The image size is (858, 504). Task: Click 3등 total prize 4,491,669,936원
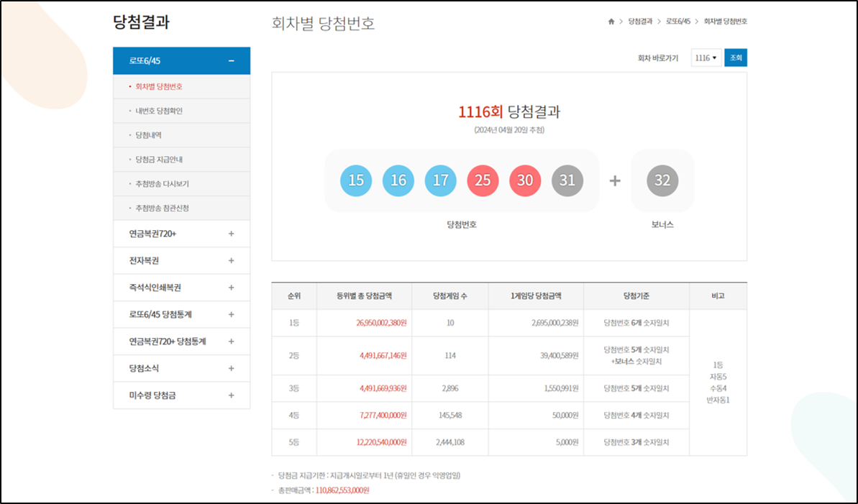click(x=383, y=388)
